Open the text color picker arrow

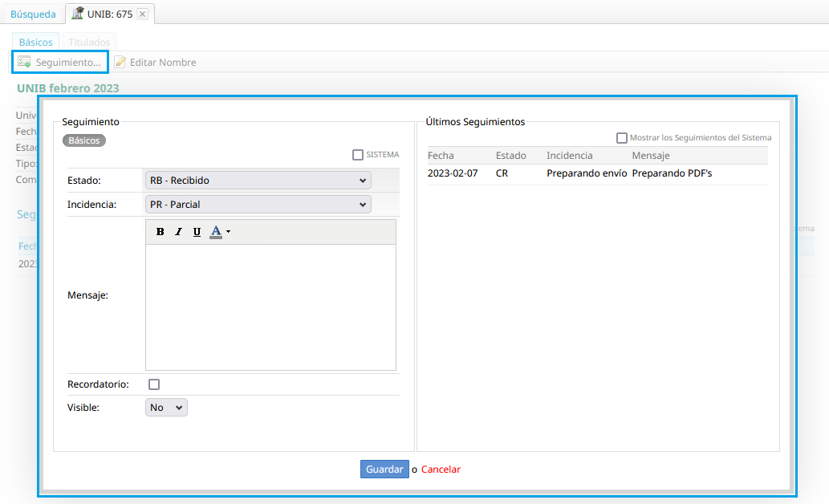229,232
